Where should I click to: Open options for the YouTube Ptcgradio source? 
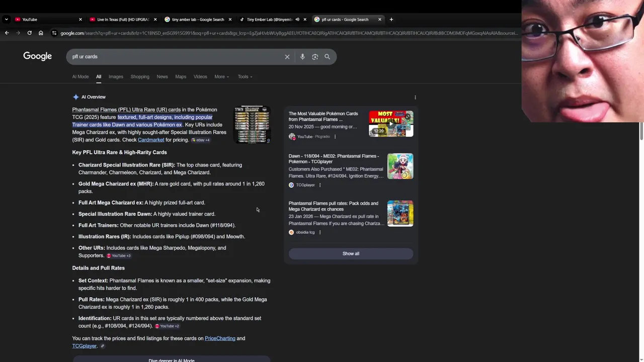335,137
